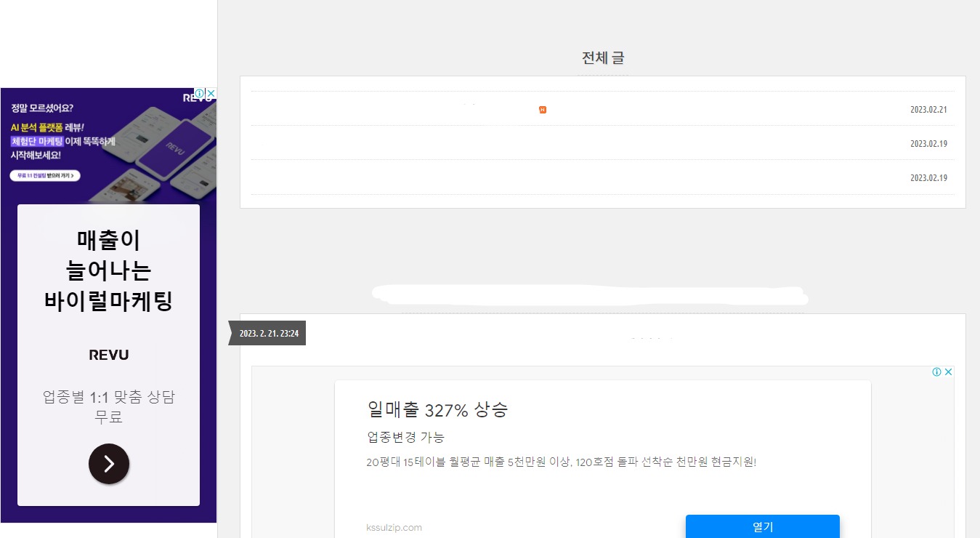Click the orange 'N' new-post badge

(x=543, y=110)
